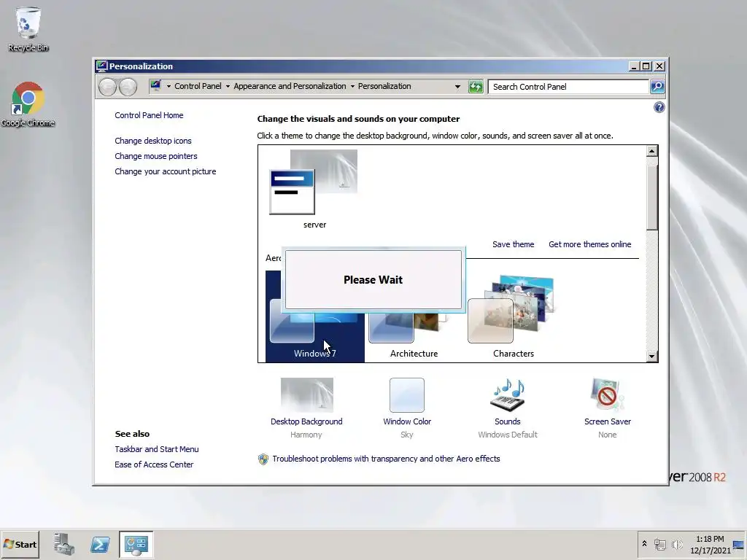This screenshot has width=747, height=560.
Task: Show hidden icons with the tray arrow
Action: pos(644,543)
